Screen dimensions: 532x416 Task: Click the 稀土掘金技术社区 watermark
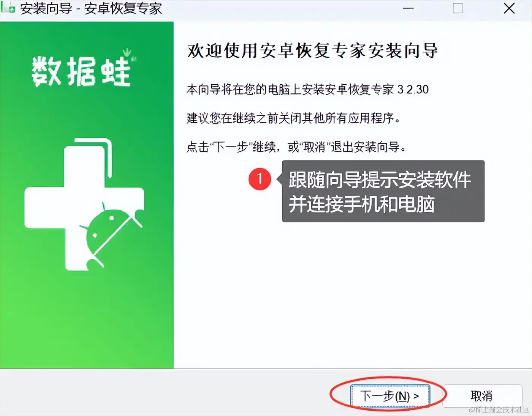(x=499, y=410)
